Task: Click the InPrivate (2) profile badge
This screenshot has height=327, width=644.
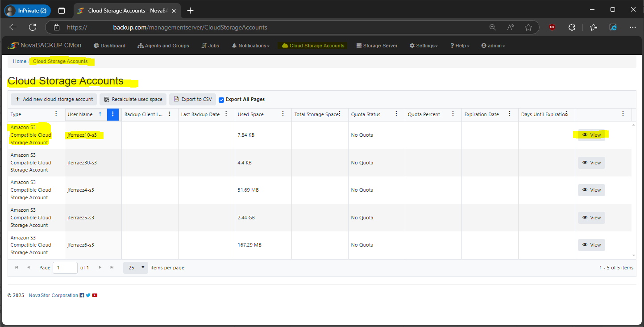Action: 28,10
